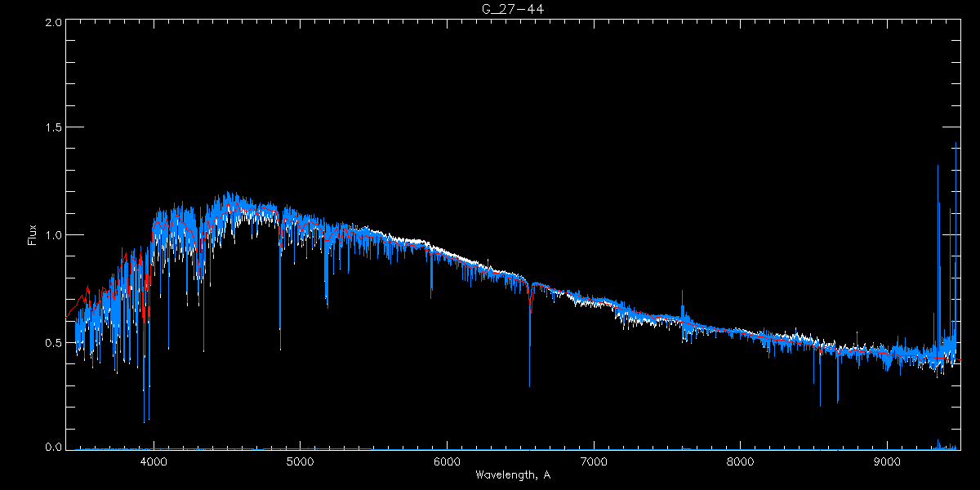
Task: Click the 0.0 flux tick label
Action: (53, 448)
